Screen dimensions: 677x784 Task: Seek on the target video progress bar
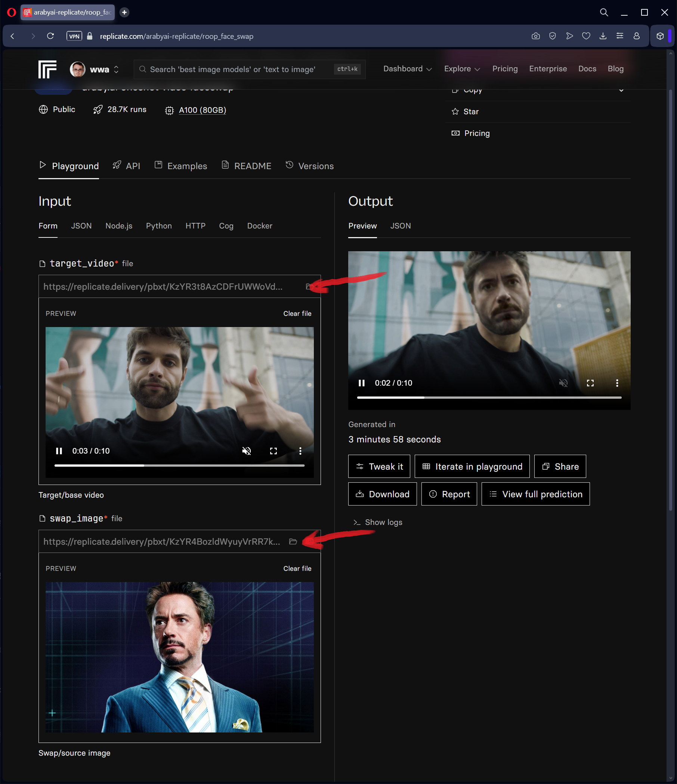(179, 466)
